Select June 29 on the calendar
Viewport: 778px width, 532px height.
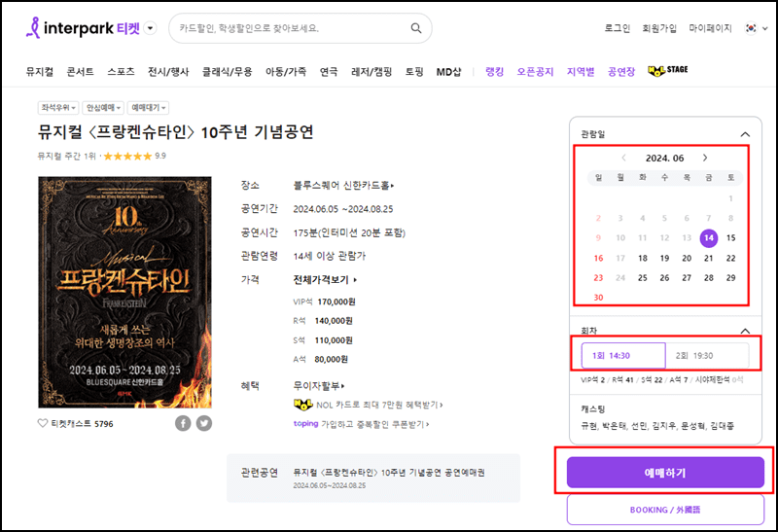[730, 278]
